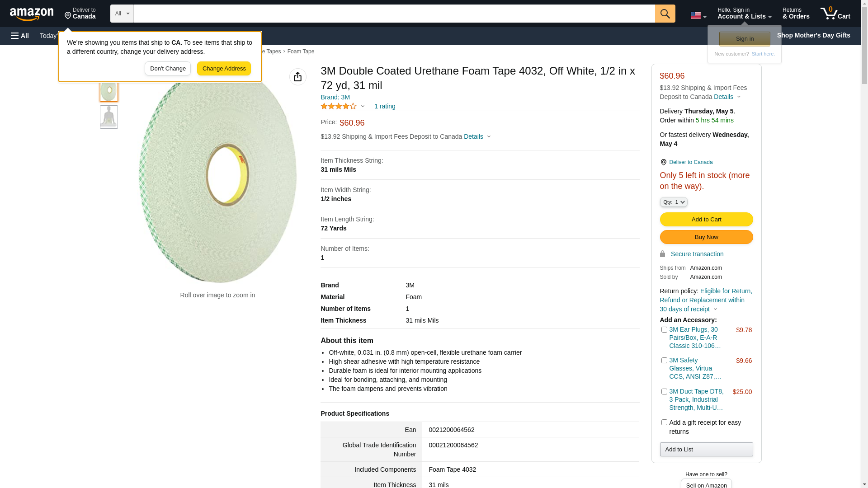Click the Amazon logo
Screen dimensions: 868x488
click(32, 14)
